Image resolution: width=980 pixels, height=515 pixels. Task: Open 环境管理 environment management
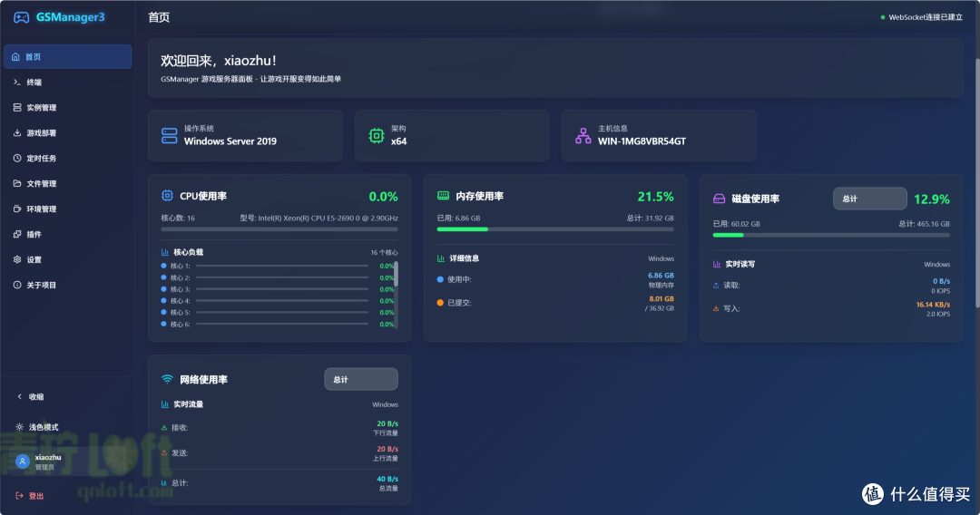67,209
